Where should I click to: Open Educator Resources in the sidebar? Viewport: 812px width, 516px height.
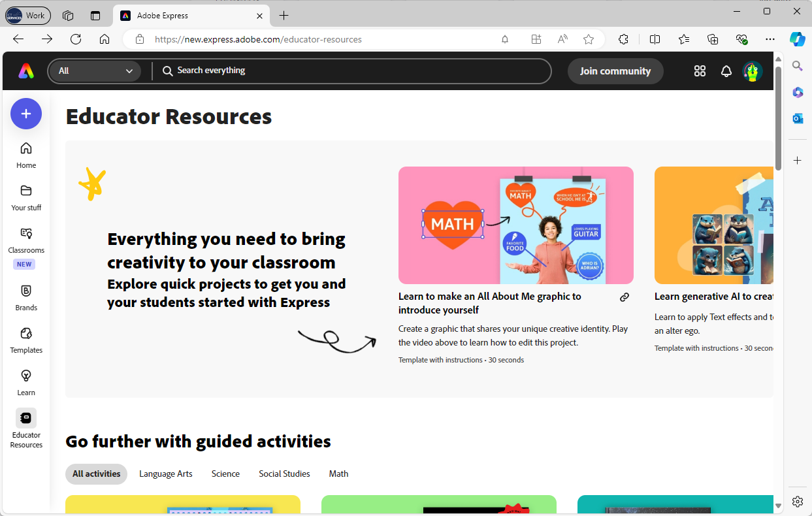pyautogui.click(x=26, y=429)
